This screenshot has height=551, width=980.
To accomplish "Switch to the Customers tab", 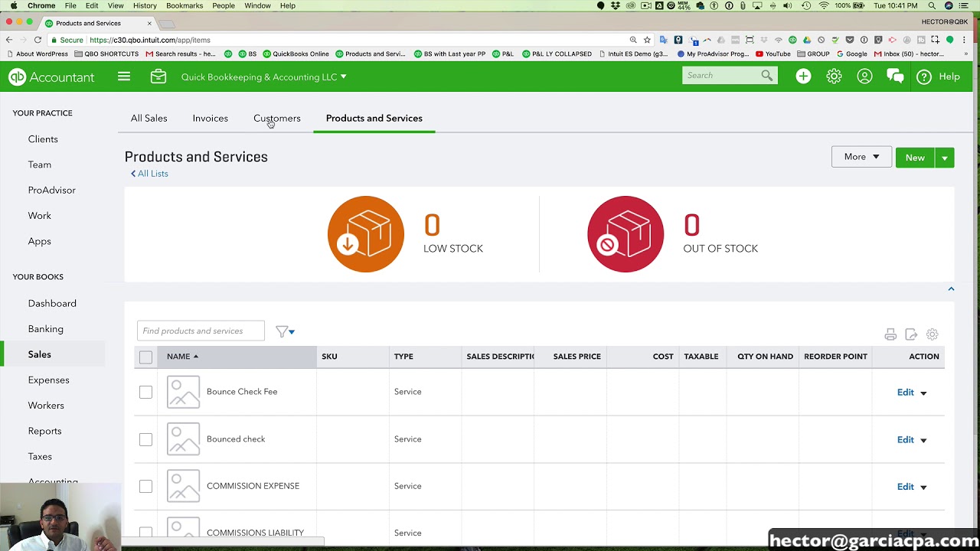I will coord(277,118).
